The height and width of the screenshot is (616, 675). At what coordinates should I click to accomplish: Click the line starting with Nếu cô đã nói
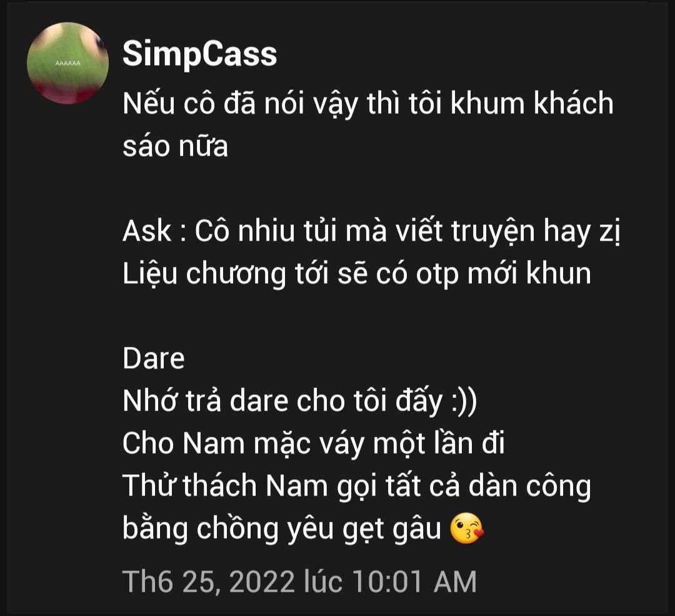368,104
